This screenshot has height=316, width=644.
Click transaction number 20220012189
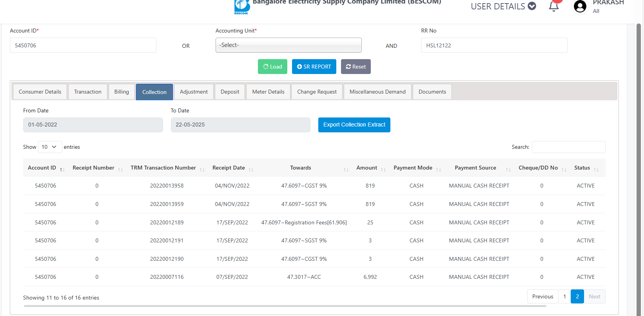coord(167,222)
